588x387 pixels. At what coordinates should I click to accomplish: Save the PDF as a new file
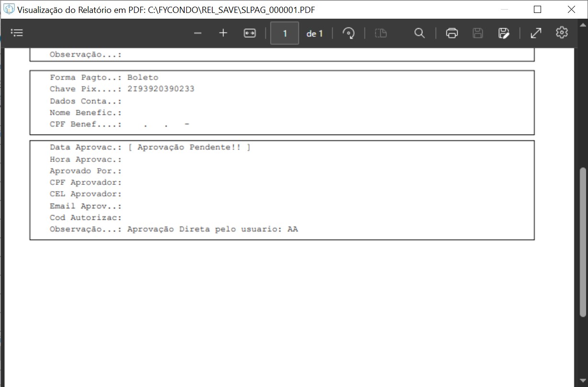click(503, 33)
